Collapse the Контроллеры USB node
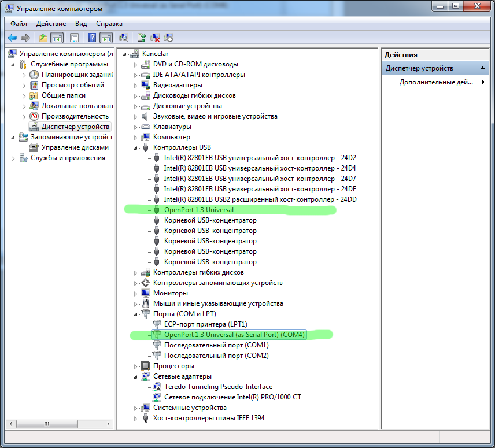 tap(136, 148)
